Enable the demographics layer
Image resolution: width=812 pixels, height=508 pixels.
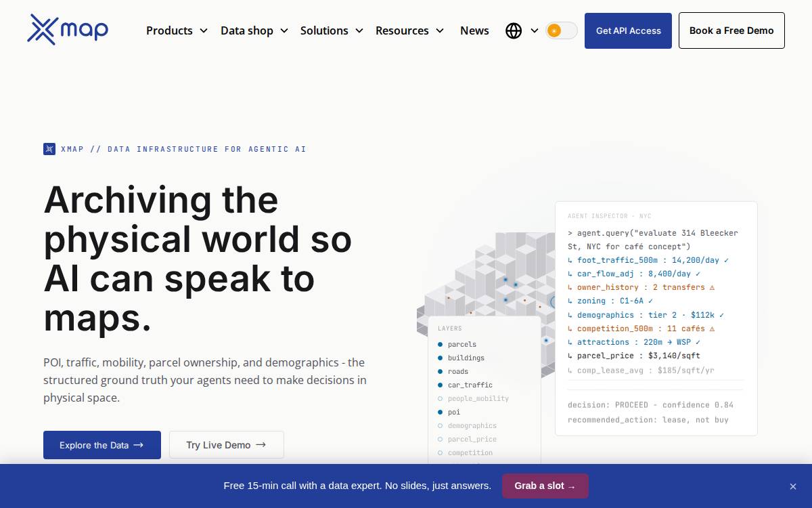[x=468, y=425]
